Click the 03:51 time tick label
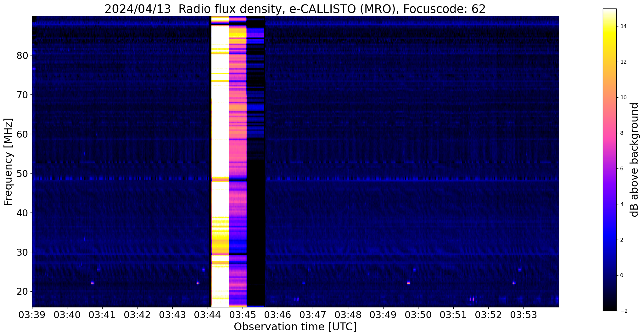 [x=453, y=315]
